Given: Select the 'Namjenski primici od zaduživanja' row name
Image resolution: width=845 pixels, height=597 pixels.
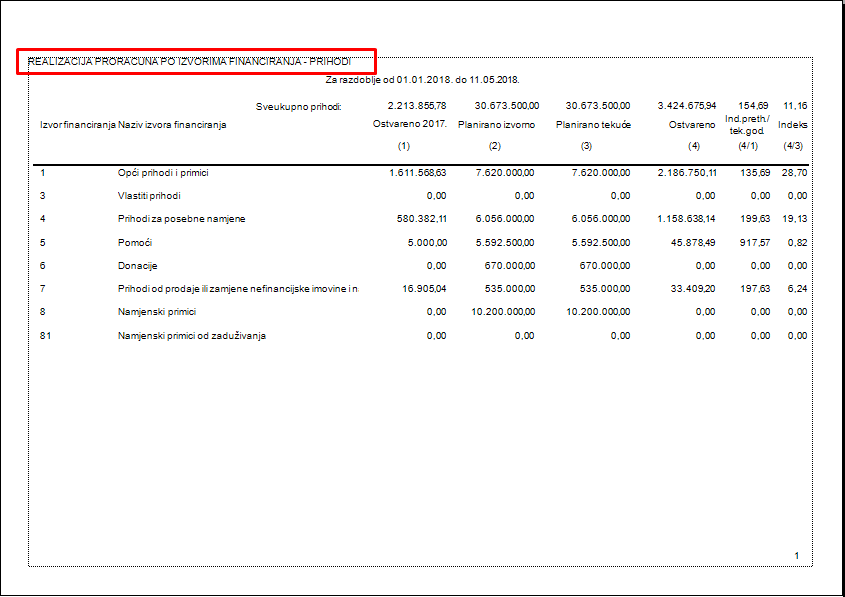Looking at the screenshot, I should click(x=192, y=336).
